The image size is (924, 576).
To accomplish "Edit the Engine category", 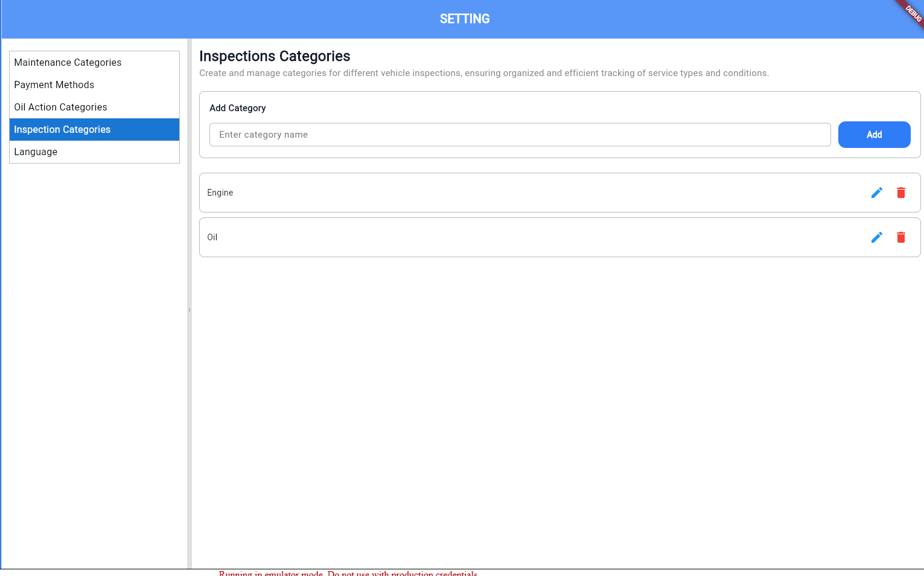I will [x=876, y=193].
